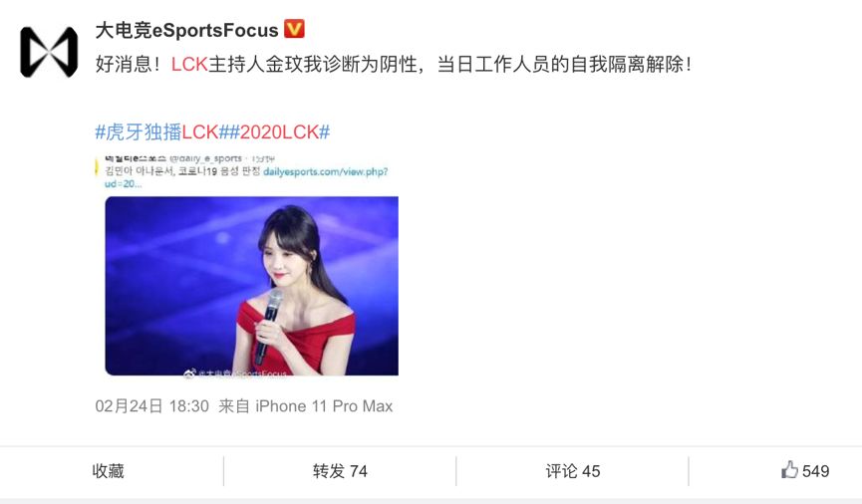Click the Korean headline in embedded tweet
Viewport: 862px width, 504px height.
pyautogui.click(x=182, y=171)
